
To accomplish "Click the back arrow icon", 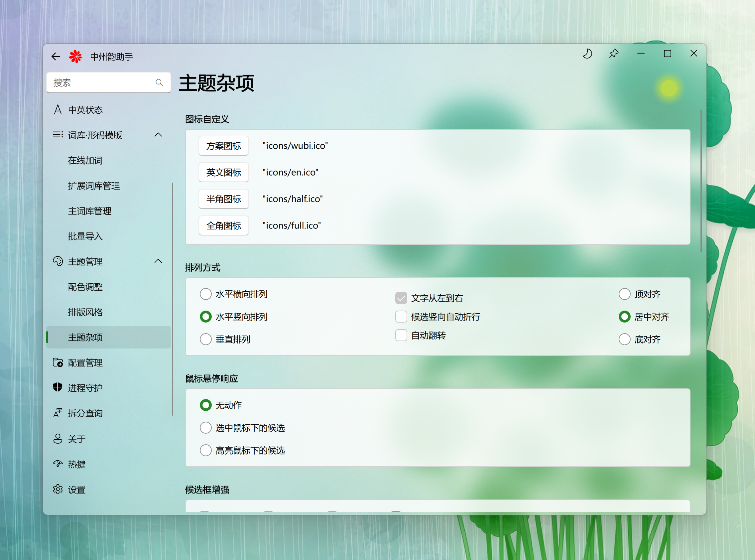I will point(56,56).
